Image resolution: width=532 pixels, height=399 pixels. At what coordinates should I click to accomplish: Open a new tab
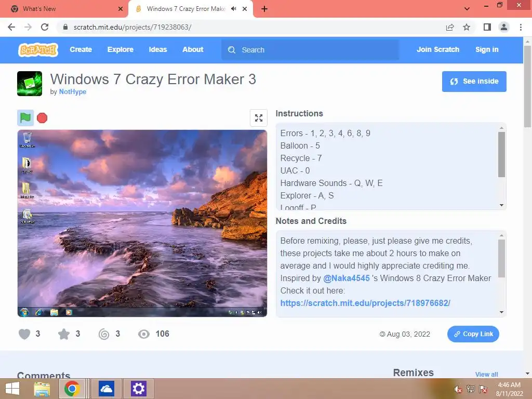pos(264,9)
